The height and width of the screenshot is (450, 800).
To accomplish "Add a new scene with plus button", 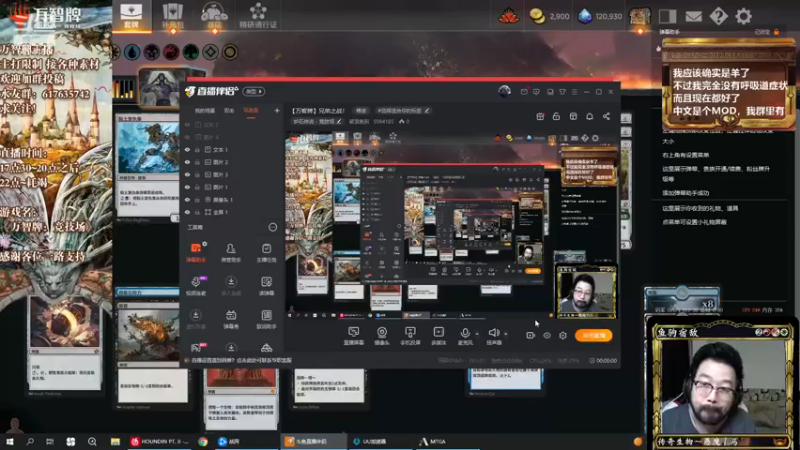I will (277, 110).
